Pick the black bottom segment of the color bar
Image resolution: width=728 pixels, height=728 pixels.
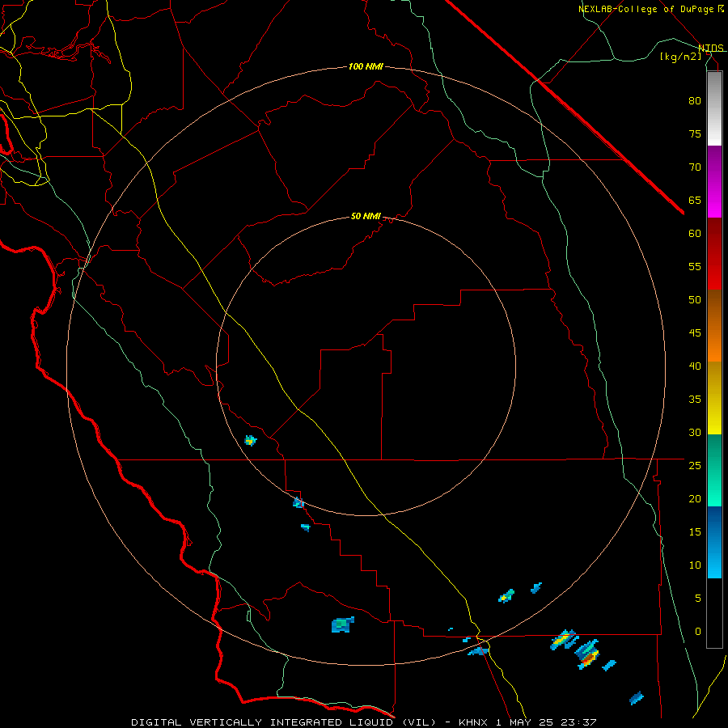click(x=714, y=613)
